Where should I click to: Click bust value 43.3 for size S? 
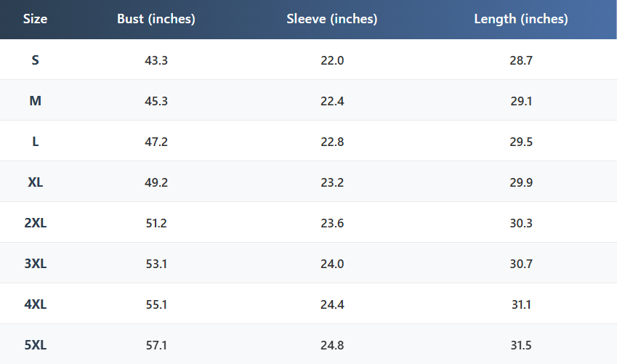156,60
